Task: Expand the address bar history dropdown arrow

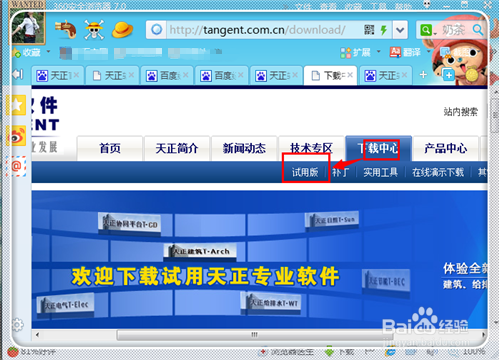Action: (x=400, y=30)
